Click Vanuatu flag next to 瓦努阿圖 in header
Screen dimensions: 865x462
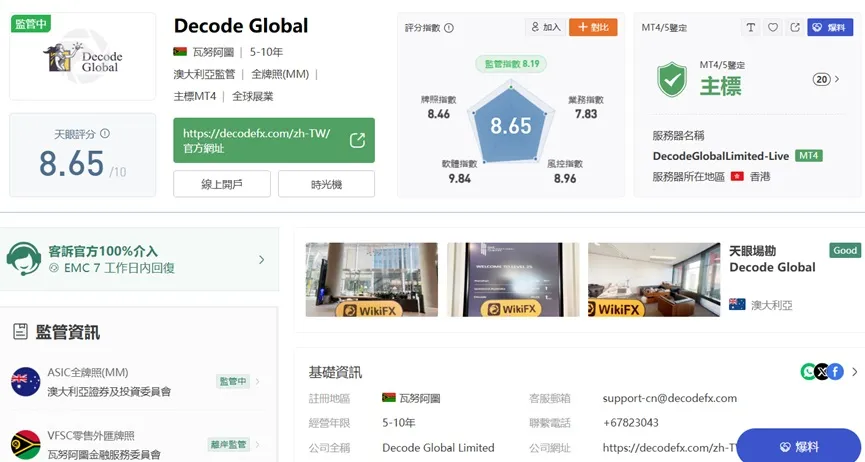180,52
